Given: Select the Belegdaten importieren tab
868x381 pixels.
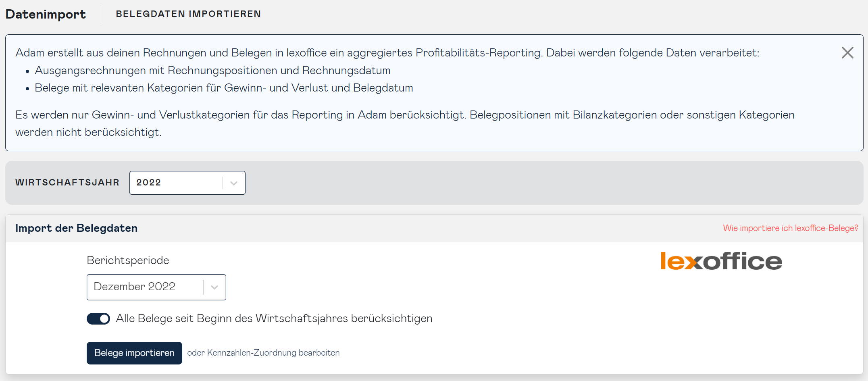Looking at the screenshot, I should point(188,14).
